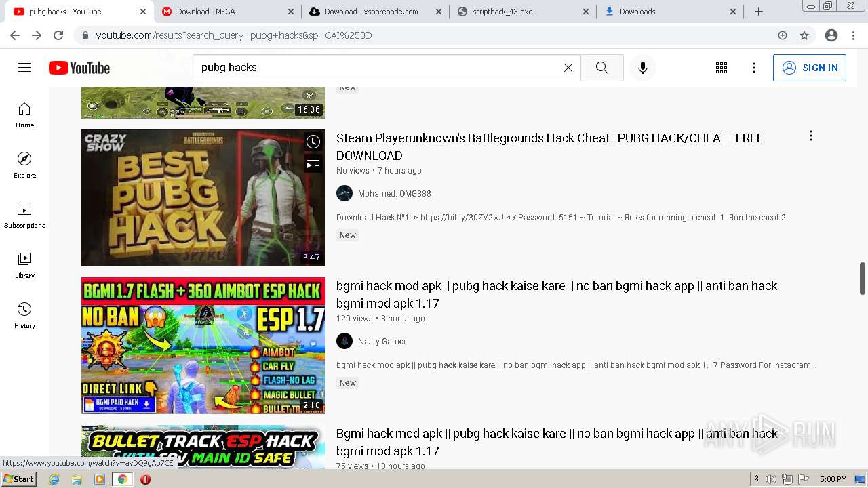Go to YouTube home via logo
Screen dimensions: 868x488
pyautogui.click(x=79, y=68)
